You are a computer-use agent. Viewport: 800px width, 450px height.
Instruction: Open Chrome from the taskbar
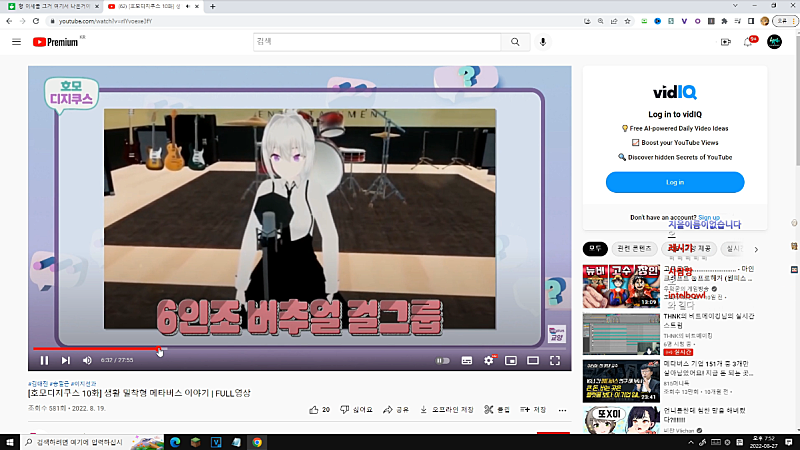pos(257,442)
